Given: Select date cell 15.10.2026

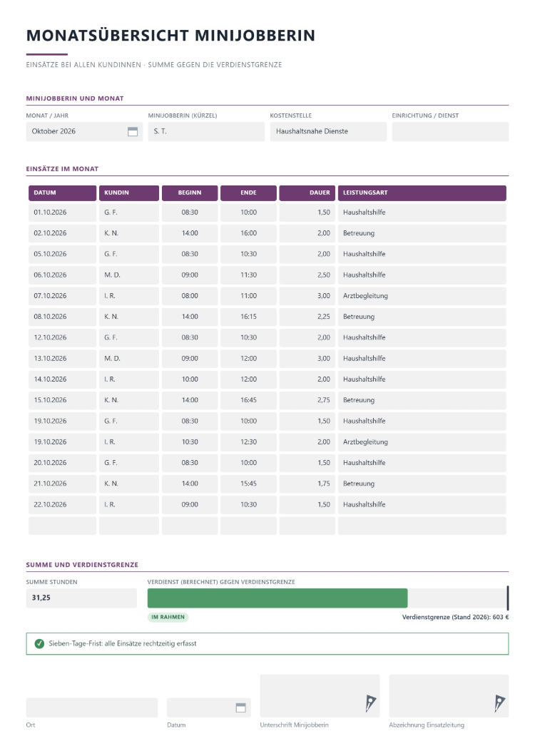Looking at the screenshot, I should [62, 400].
